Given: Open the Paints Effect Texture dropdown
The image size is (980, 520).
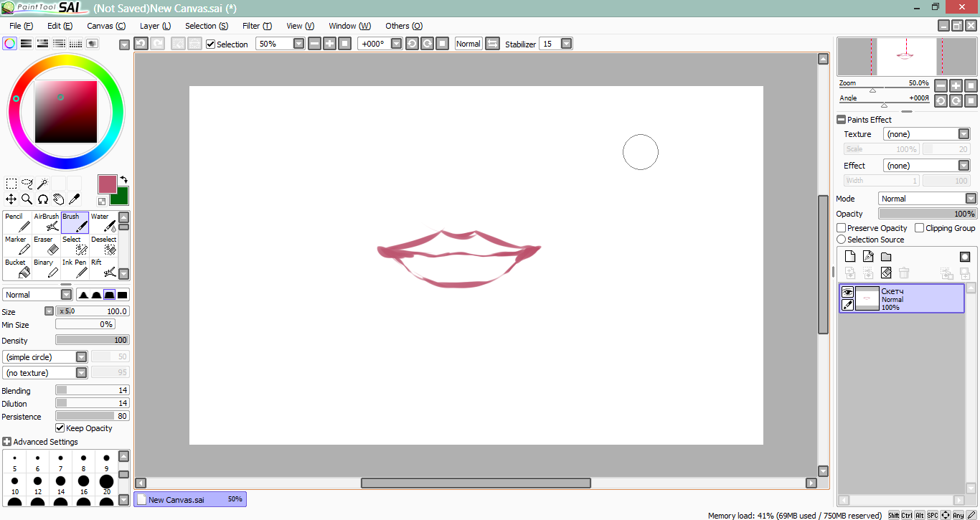Looking at the screenshot, I should tap(964, 134).
